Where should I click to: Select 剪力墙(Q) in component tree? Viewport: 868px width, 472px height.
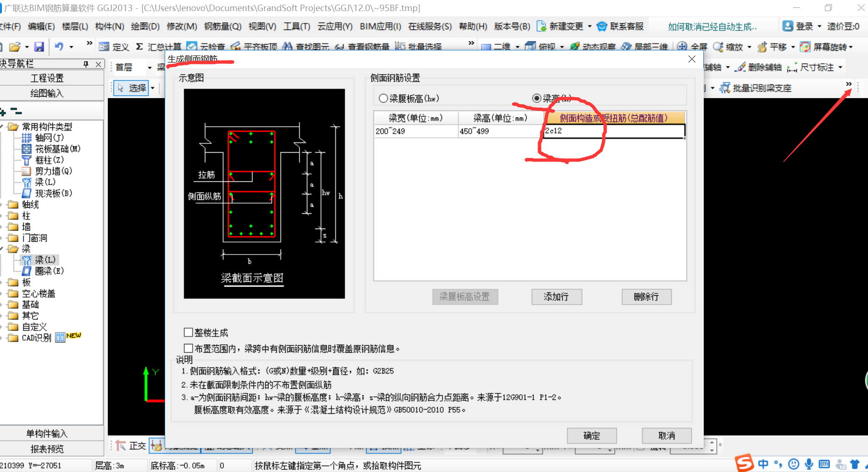(x=54, y=171)
